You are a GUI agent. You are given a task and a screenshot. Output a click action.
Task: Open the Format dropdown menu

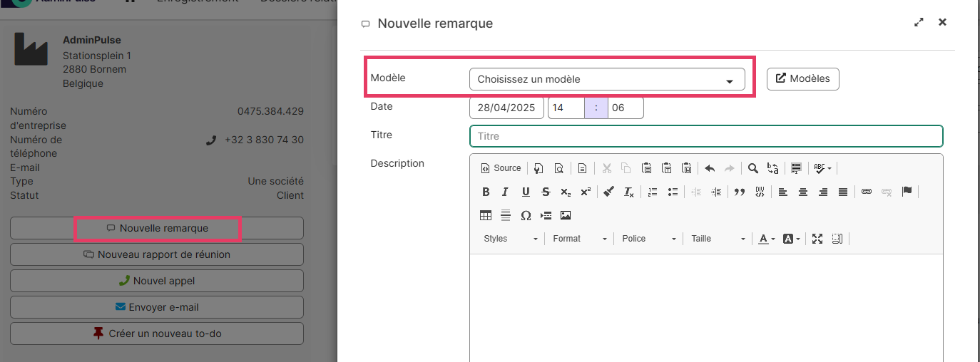[580, 239]
